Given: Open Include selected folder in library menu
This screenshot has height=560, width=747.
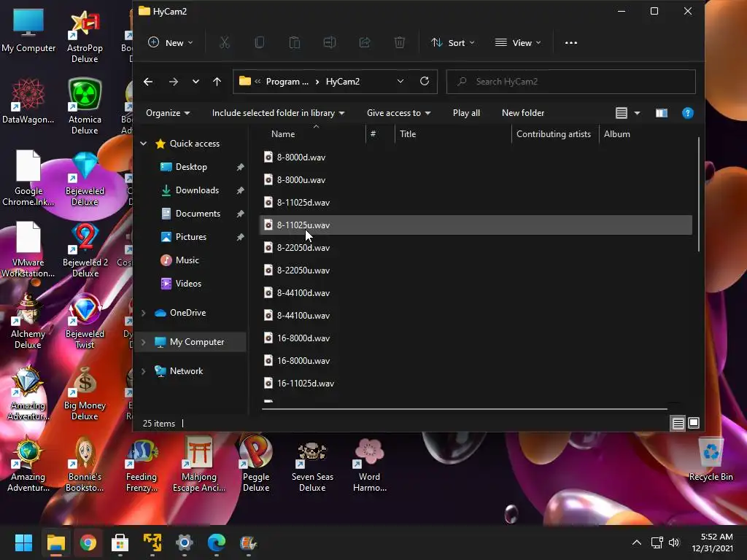Looking at the screenshot, I should point(278,113).
